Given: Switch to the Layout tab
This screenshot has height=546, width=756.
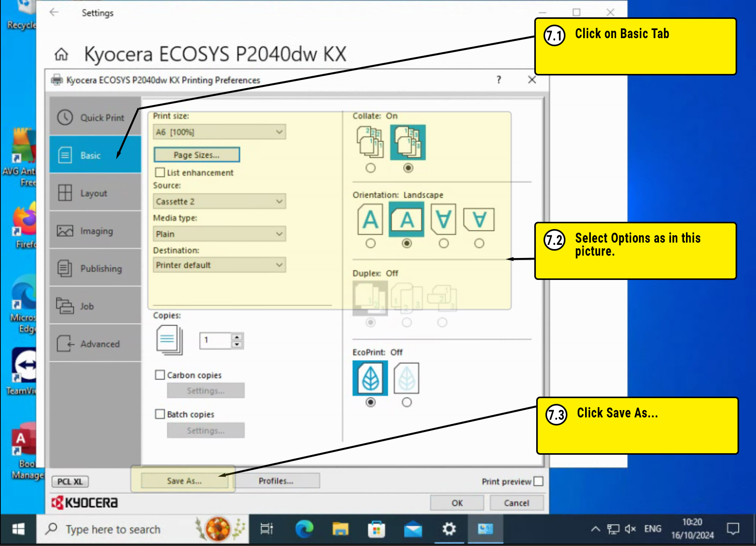Looking at the screenshot, I should tap(95, 193).
